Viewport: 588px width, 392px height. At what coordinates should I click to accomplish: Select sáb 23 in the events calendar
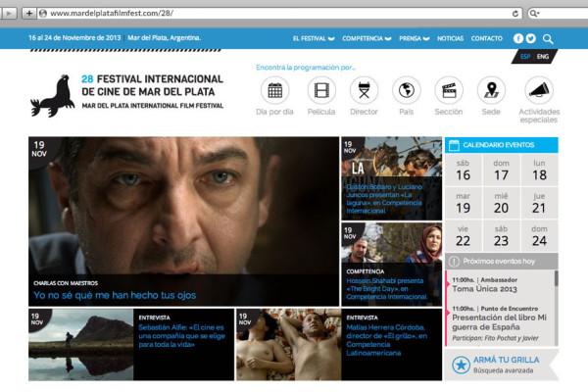[502, 236]
